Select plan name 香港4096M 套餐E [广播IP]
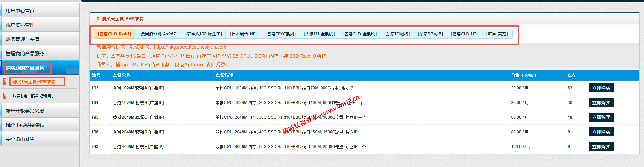 [138, 147]
